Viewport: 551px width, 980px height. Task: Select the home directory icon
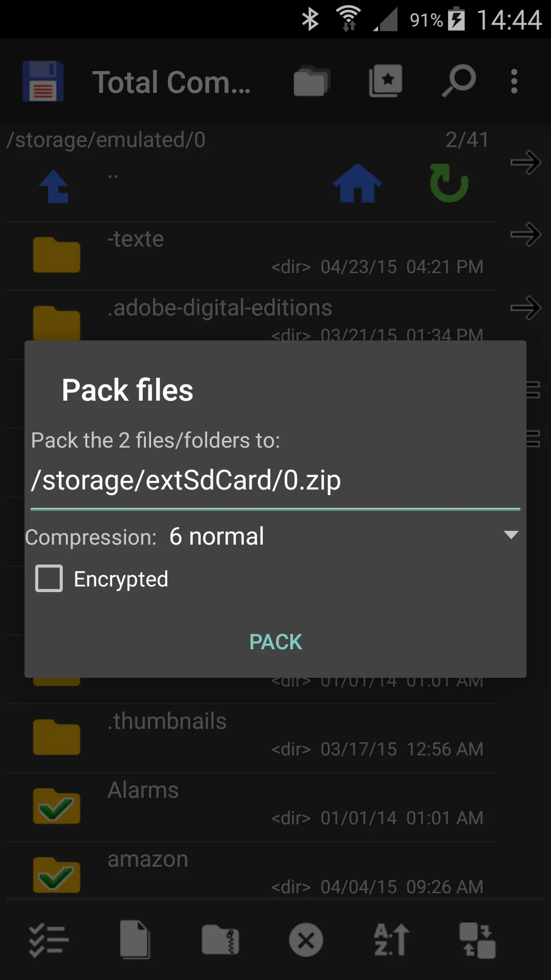point(357,185)
